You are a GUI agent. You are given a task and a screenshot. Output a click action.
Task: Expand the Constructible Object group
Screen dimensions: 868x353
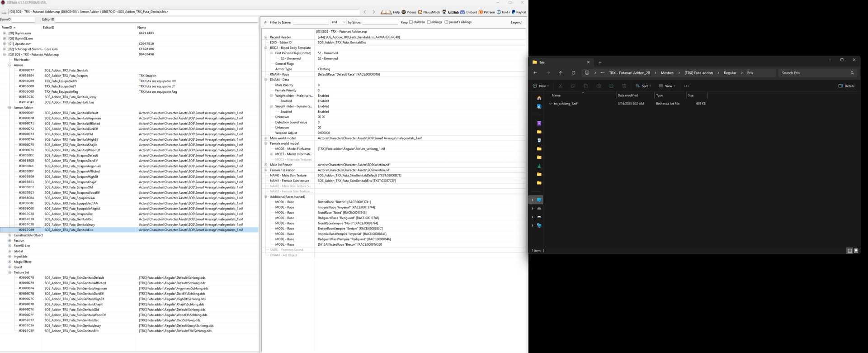point(10,235)
